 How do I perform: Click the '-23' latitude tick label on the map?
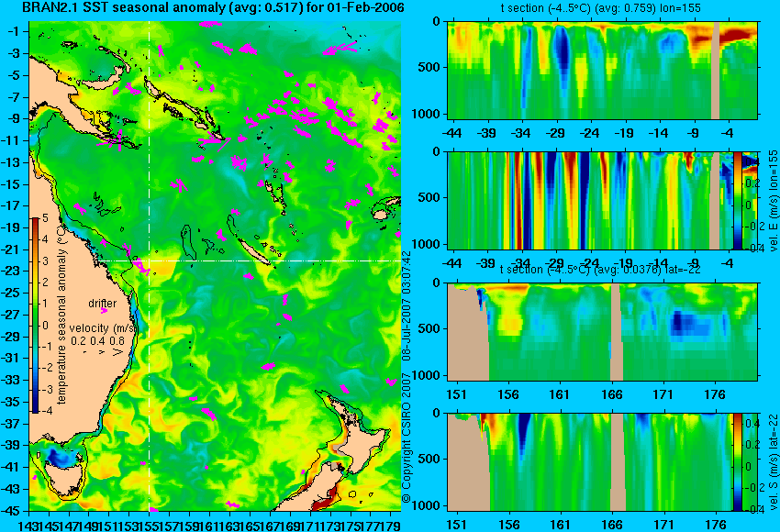coord(13,271)
